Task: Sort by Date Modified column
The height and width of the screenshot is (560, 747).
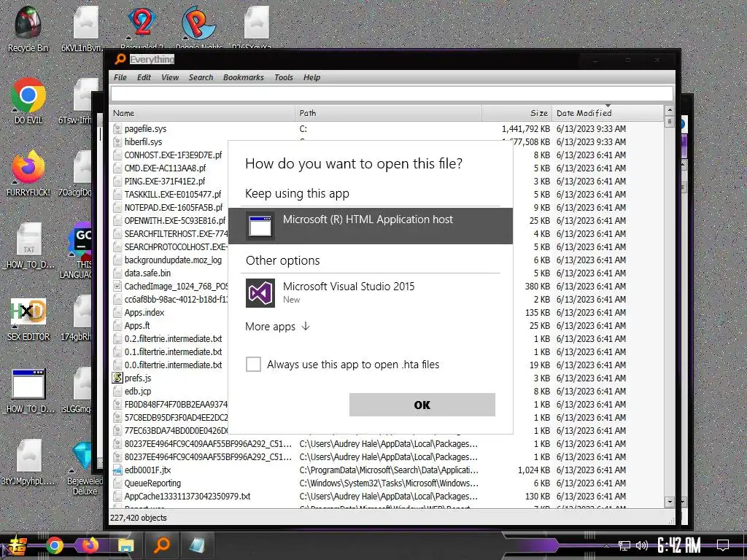Action: pyautogui.click(x=608, y=113)
